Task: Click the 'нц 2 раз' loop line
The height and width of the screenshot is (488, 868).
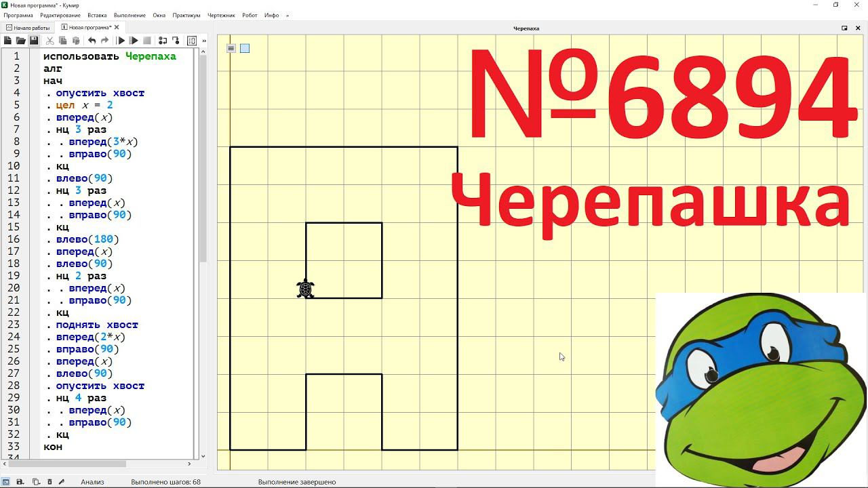Action: 81,276
